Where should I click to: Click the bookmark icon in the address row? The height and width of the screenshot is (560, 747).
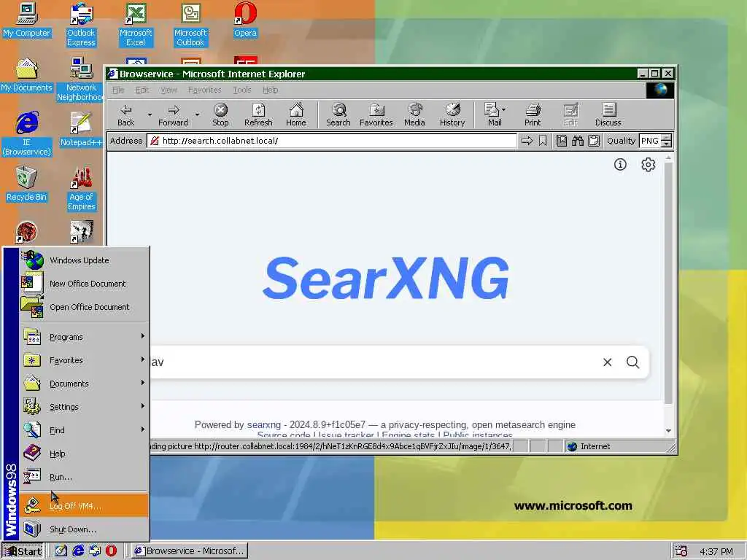click(x=543, y=141)
